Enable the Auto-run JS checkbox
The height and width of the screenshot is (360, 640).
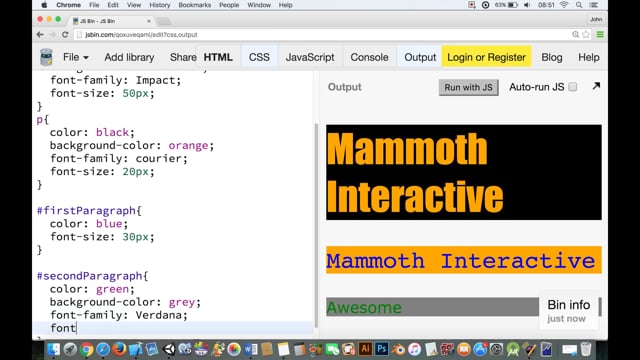pyautogui.click(x=573, y=87)
